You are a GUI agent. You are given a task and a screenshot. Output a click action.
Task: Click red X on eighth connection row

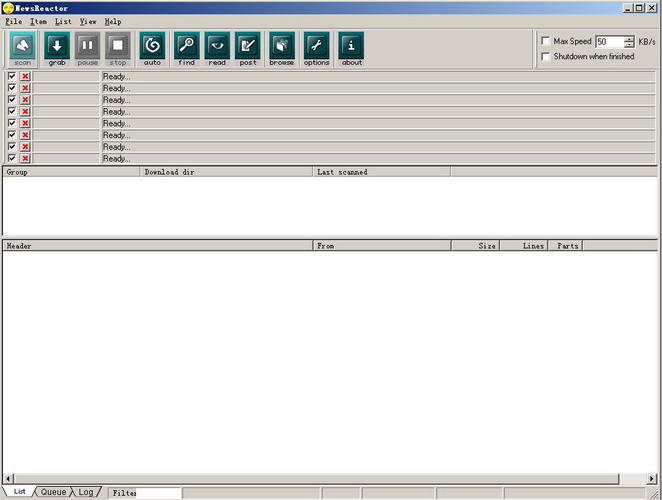click(25, 158)
